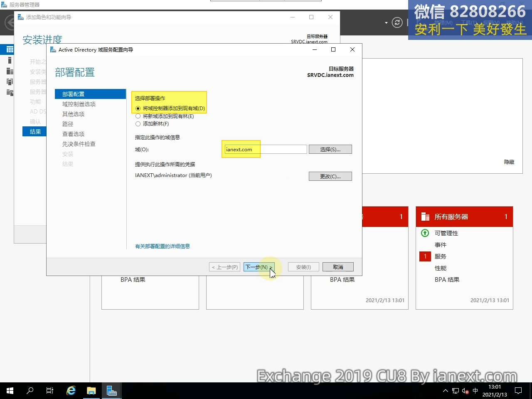Viewport: 532px width, 399px height.
Task: Open taskbar search icon
Action: [30, 391]
